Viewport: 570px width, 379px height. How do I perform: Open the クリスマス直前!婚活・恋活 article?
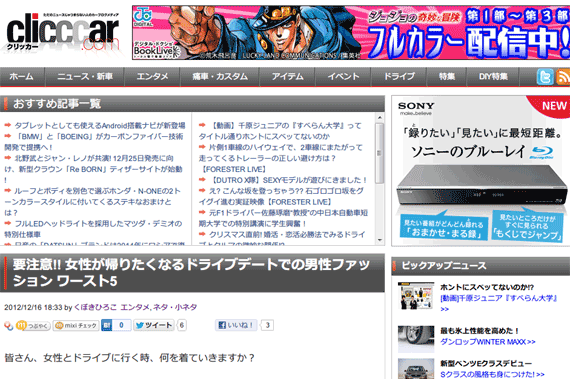pyautogui.click(x=282, y=238)
